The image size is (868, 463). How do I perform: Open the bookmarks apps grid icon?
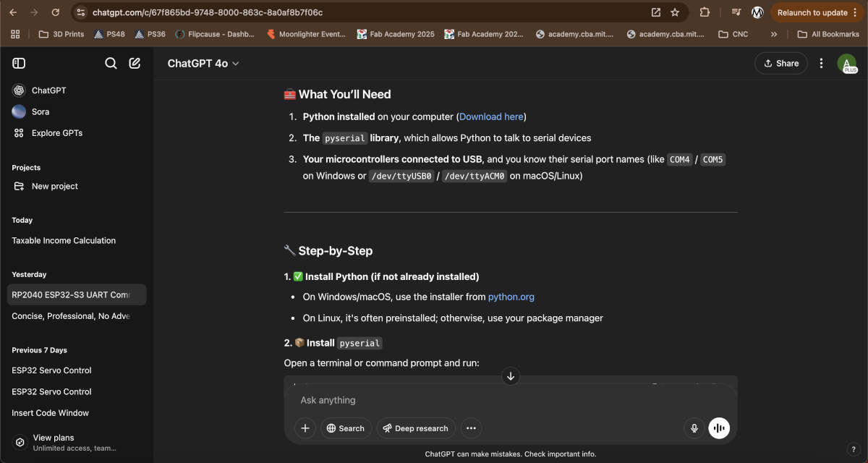(x=15, y=34)
